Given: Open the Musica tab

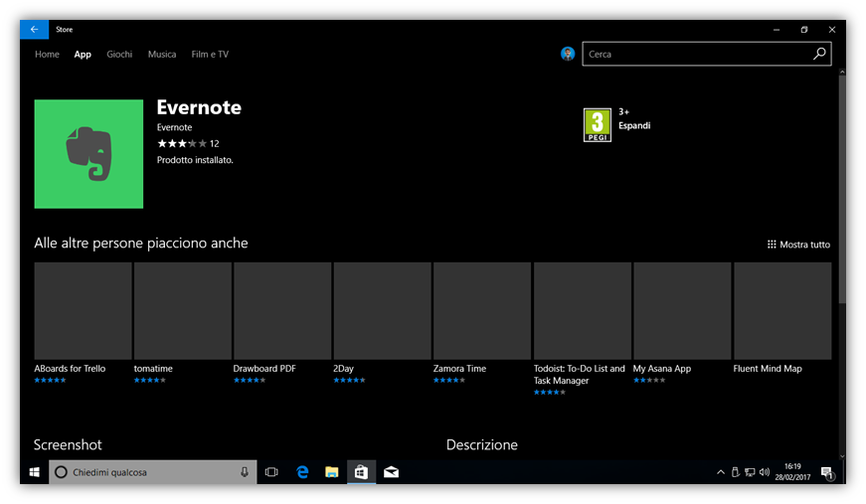Looking at the screenshot, I should click(x=162, y=54).
